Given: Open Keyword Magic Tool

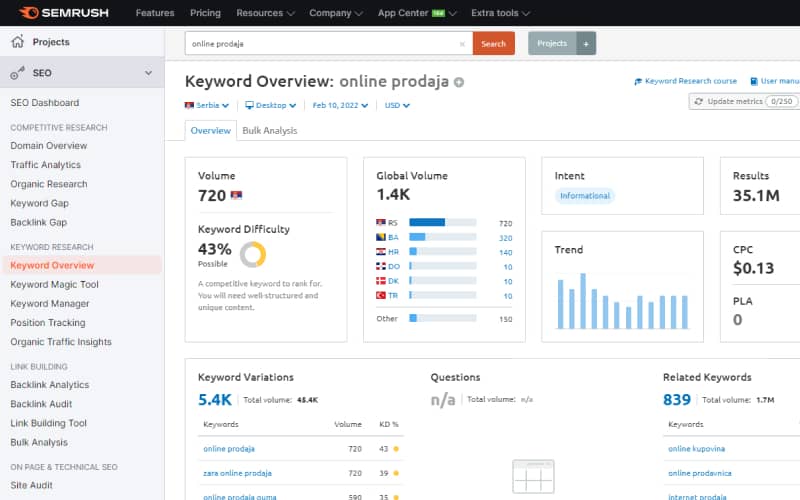Looking at the screenshot, I should (x=55, y=284).
